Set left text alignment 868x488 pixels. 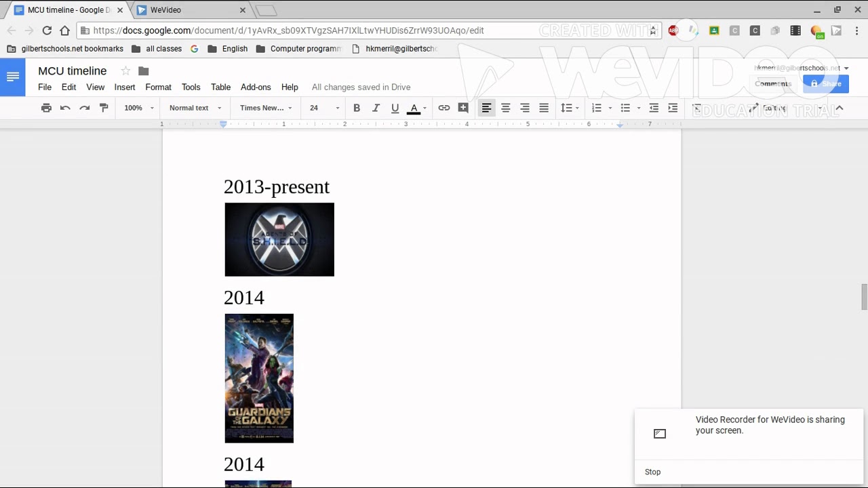(486, 108)
